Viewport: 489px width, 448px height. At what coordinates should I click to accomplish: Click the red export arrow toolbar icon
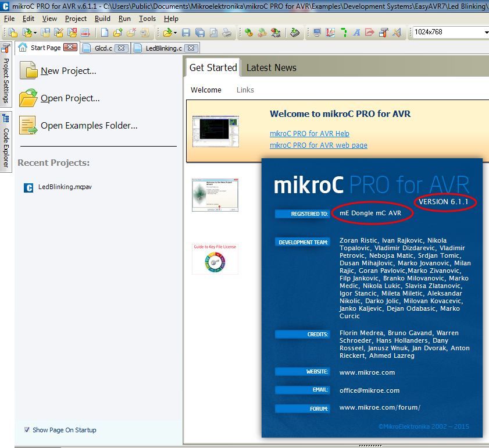click(x=370, y=33)
